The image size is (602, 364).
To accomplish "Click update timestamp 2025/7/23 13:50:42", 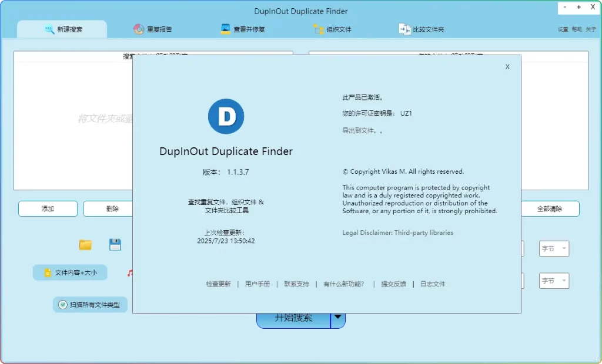I will click(226, 241).
